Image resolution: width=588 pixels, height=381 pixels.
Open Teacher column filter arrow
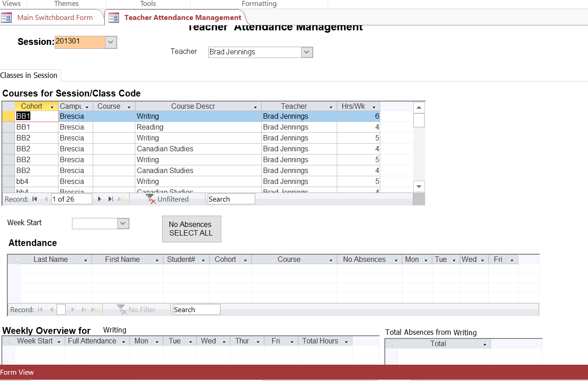coord(331,107)
